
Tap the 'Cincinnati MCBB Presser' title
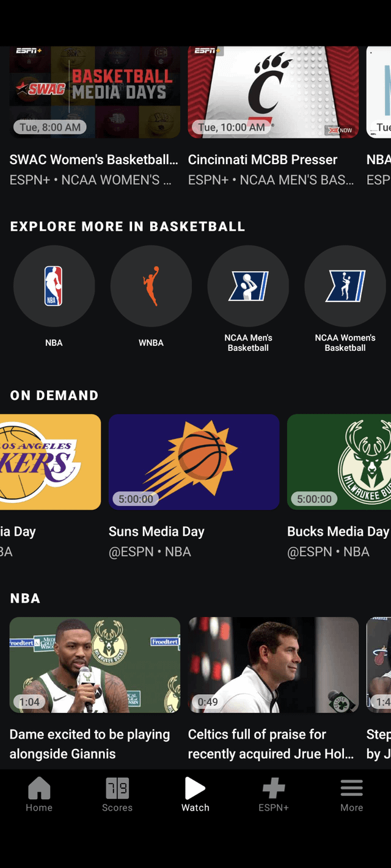(263, 160)
